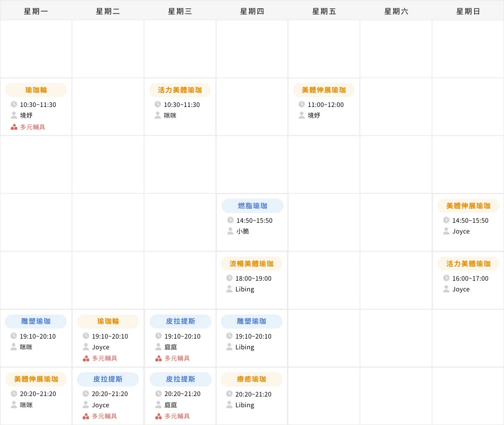This screenshot has height=425, width=504.
Task: Click 多元輔具 label in Wednesday 20:20 class
Action: point(177,416)
